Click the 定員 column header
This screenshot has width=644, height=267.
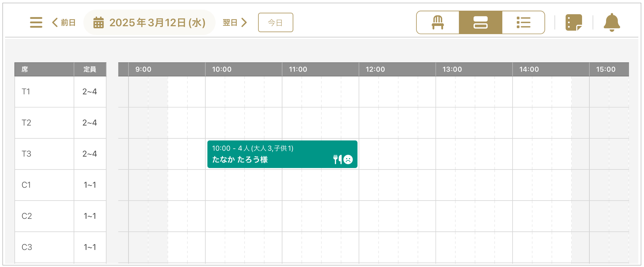pos(90,69)
